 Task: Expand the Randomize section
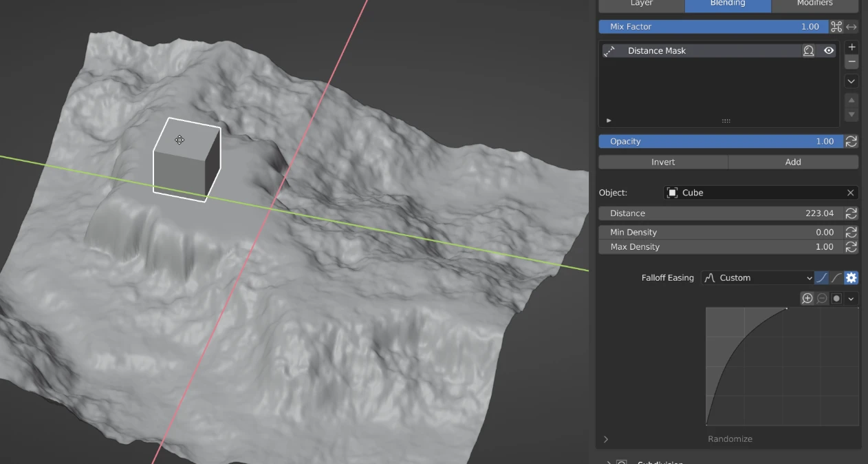[606, 439]
